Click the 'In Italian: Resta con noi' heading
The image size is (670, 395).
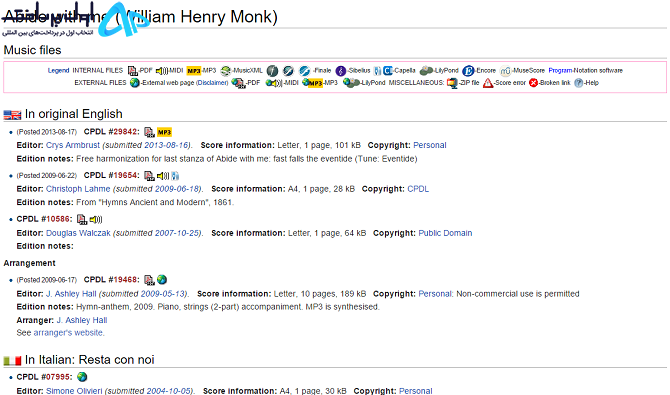(x=89, y=360)
